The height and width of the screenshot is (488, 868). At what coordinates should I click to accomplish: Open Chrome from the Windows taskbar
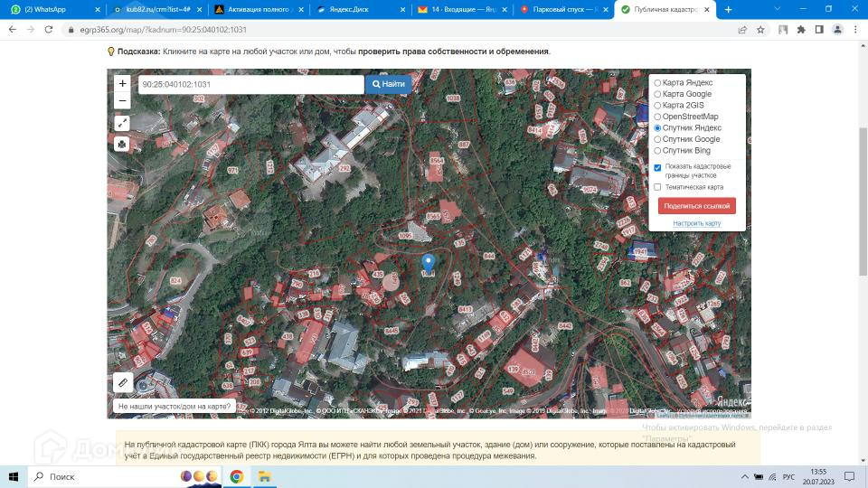point(237,476)
